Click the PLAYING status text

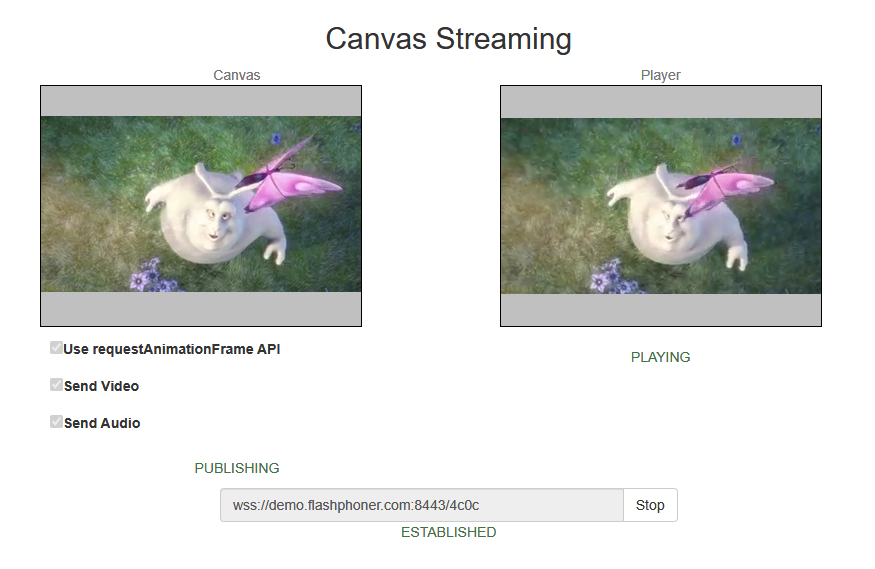660,357
